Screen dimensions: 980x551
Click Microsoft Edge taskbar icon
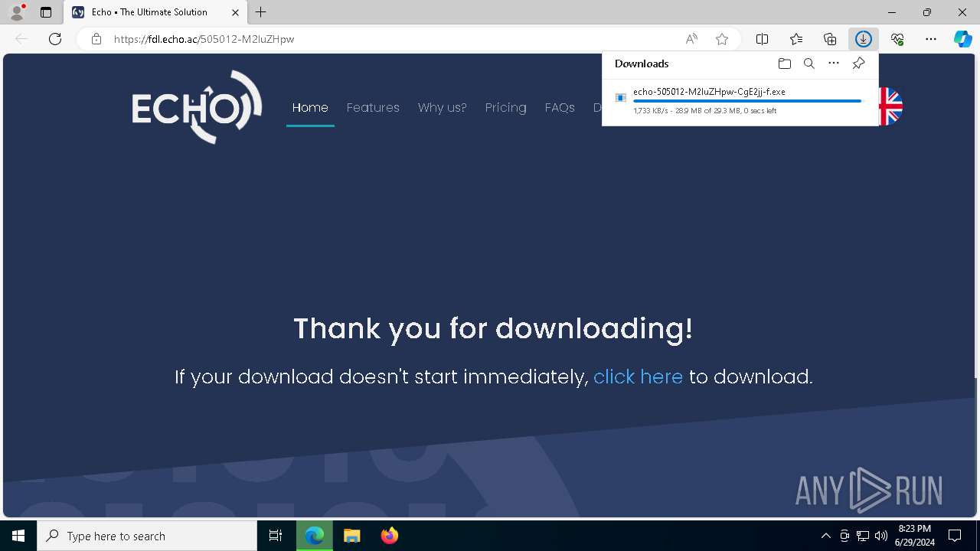tap(315, 536)
